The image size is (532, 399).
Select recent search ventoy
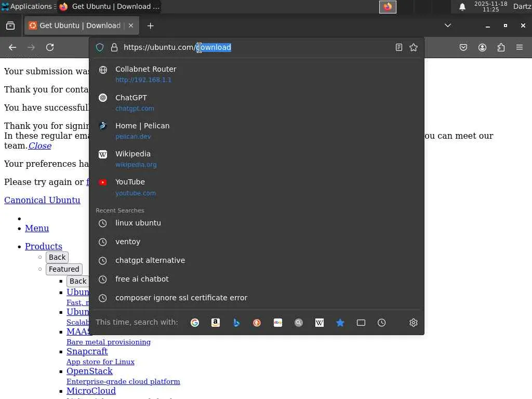257,242
